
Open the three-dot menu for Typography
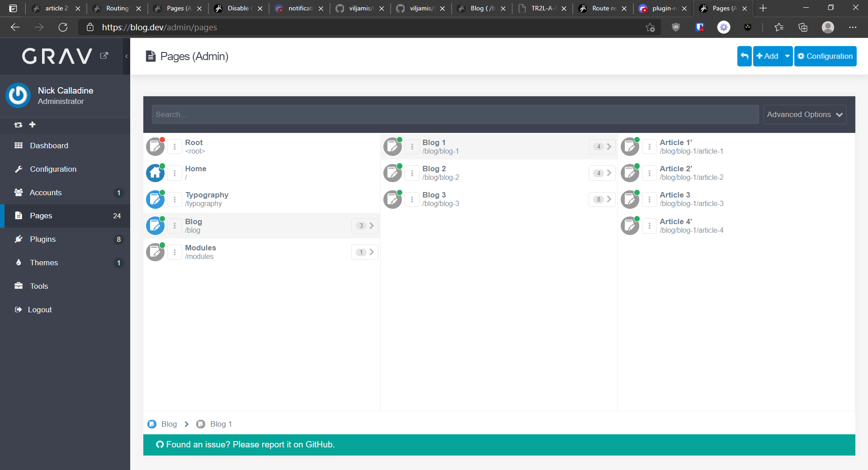[175, 199]
